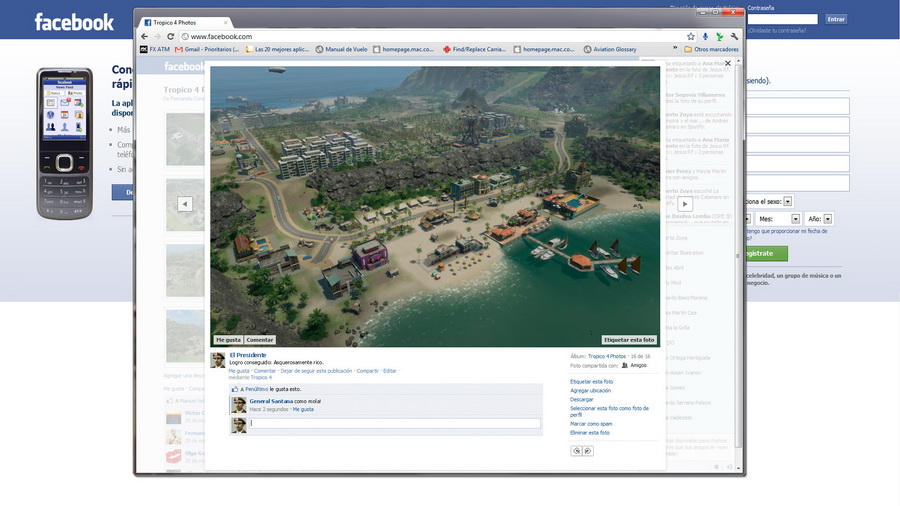Screen dimensions: 900x506
Task: Bookmark the page with the star icon
Action: point(691,36)
